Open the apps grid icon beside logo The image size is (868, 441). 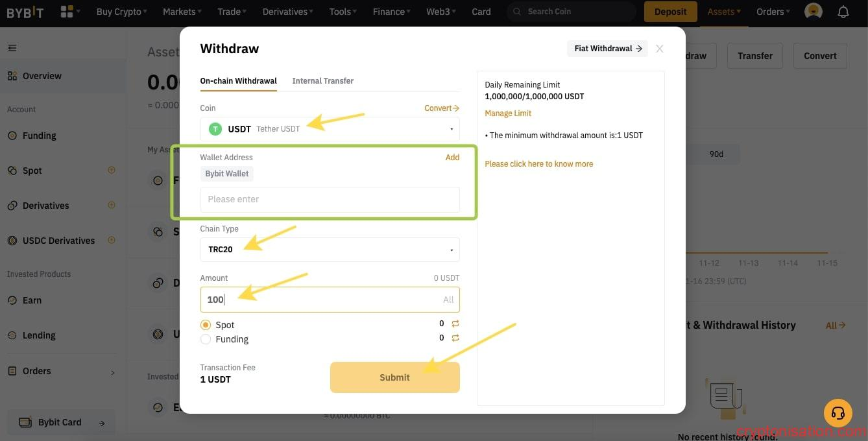67,12
